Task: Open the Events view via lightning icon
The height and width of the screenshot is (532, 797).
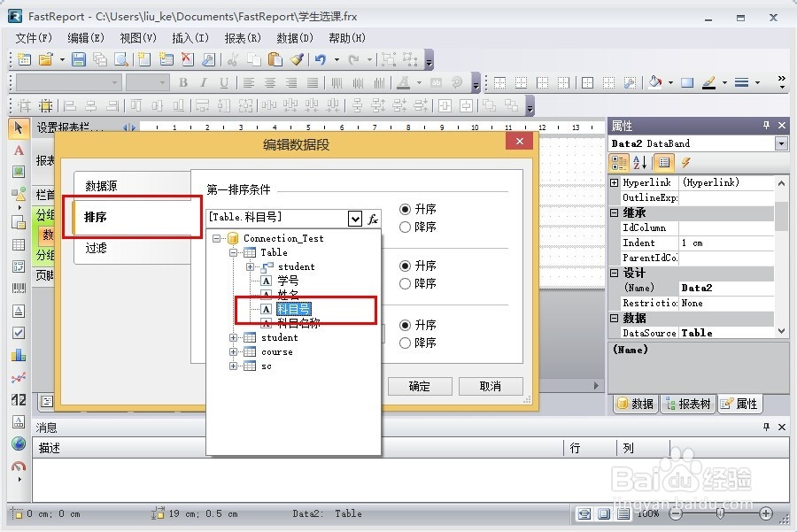Action: coord(685,162)
